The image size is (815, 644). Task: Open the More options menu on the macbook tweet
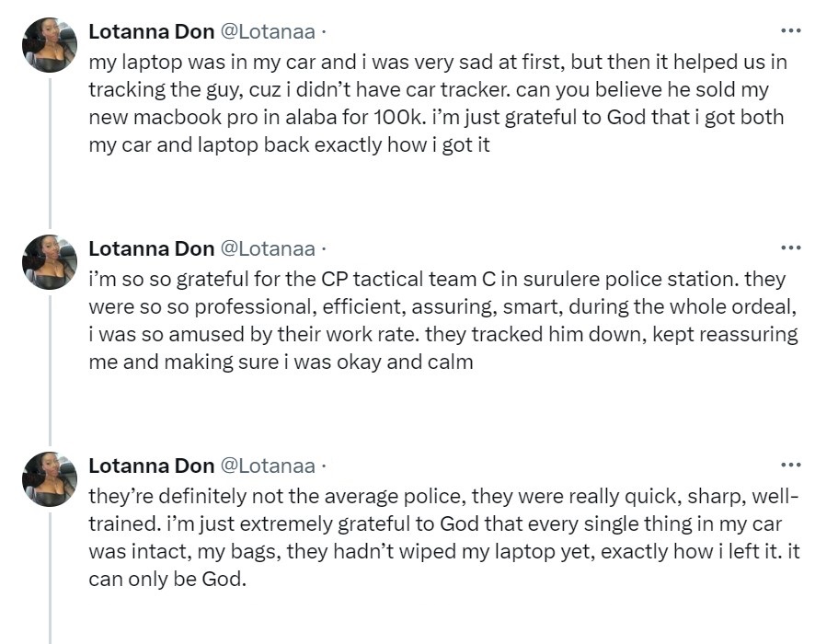click(790, 30)
